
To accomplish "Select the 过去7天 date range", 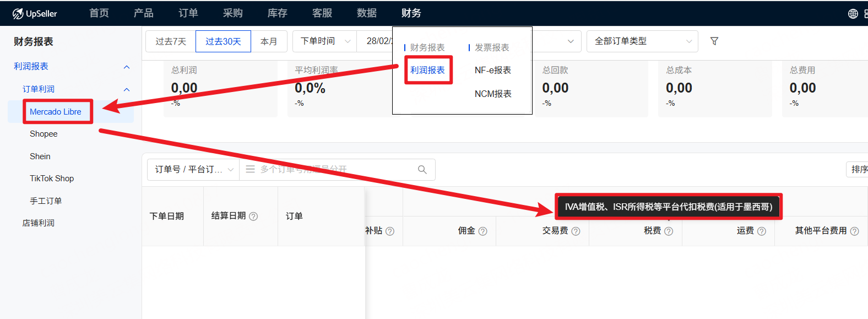I will coord(171,41).
